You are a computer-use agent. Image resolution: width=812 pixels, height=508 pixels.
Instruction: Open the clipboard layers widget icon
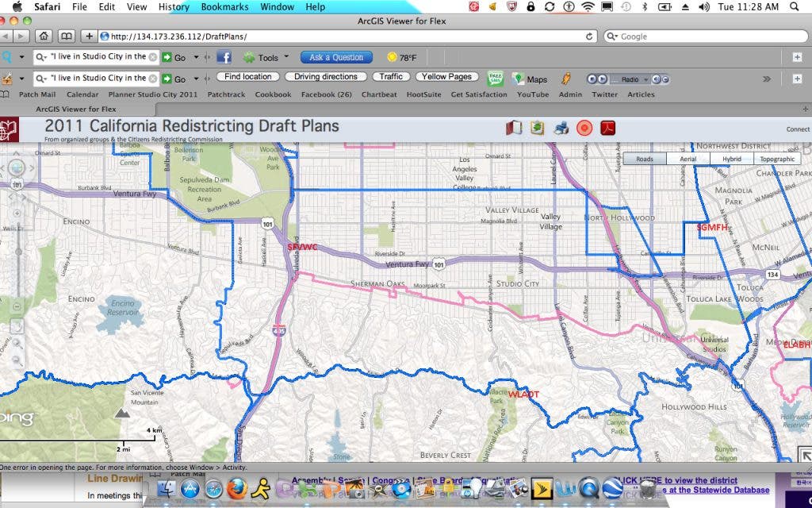[537, 128]
